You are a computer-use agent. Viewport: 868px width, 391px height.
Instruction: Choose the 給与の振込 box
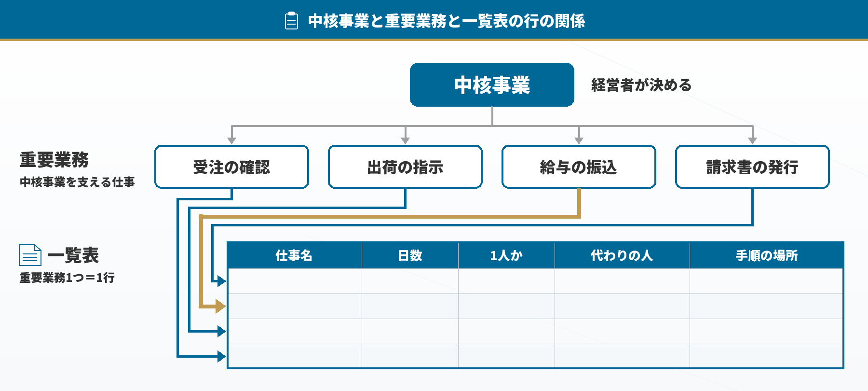pos(579,167)
